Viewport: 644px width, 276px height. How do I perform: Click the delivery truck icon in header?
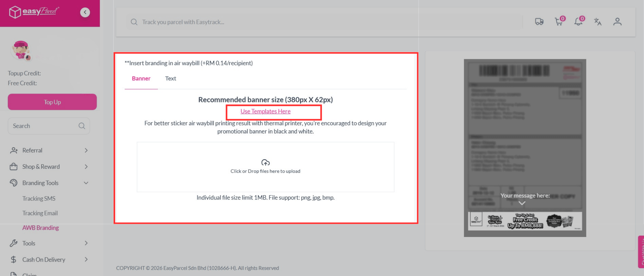[539, 22]
